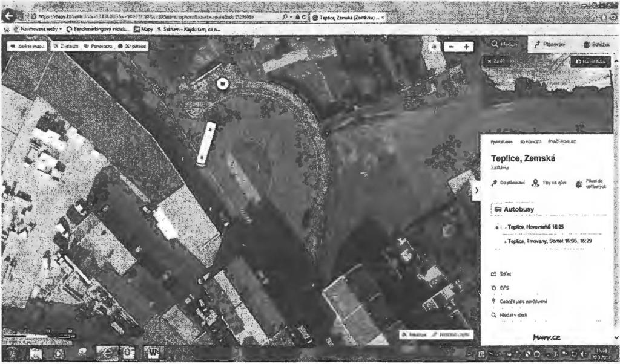Zoom out the map with minus button
This screenshot has height=364, width=620.
click(x=451, y=47)
